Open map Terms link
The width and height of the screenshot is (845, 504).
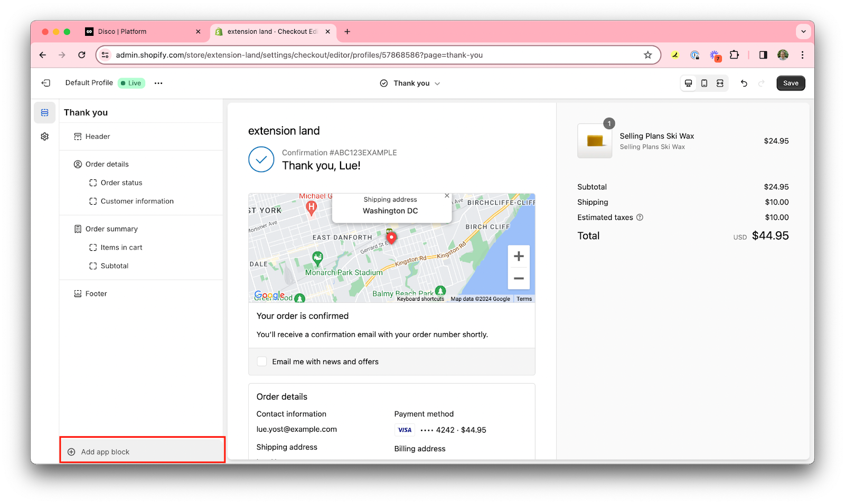(x=524, y=299)
